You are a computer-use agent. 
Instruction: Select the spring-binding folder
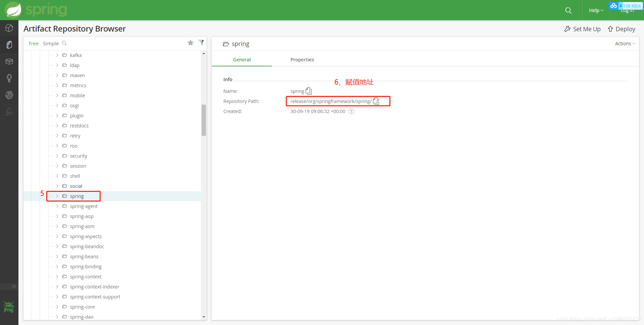86,266
